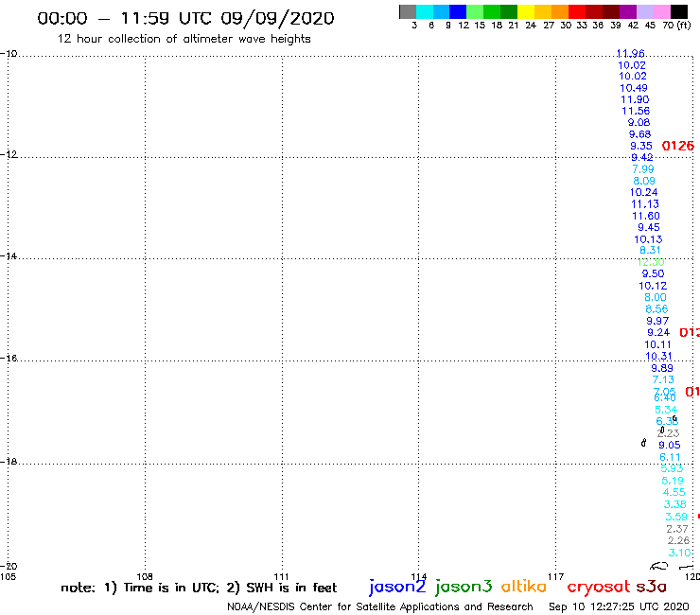Screen dimensions: 700x615
Task: Click the 9.50 wave height value
Action: coord(653,273)
